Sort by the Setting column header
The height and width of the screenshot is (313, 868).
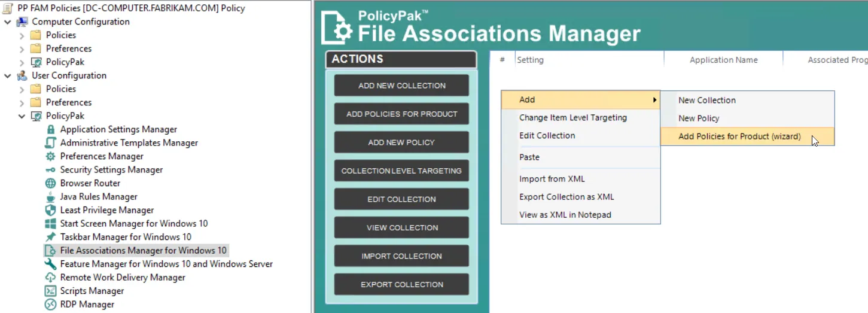click(589, 60)
